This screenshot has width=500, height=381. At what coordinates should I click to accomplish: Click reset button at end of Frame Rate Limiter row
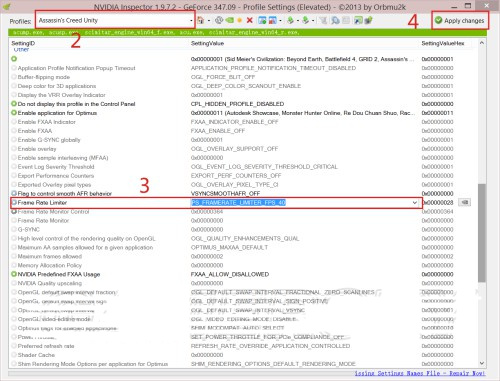click(x=465, y=202)
